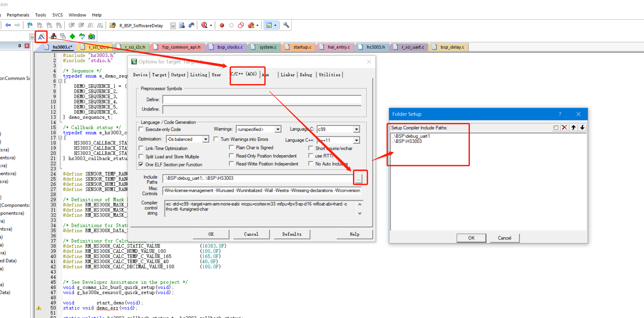The height and width of the screenshot is (318, 644).
Task: Start debug session magnifier icon
Action: pyautogui.click(x=204, y=25)
